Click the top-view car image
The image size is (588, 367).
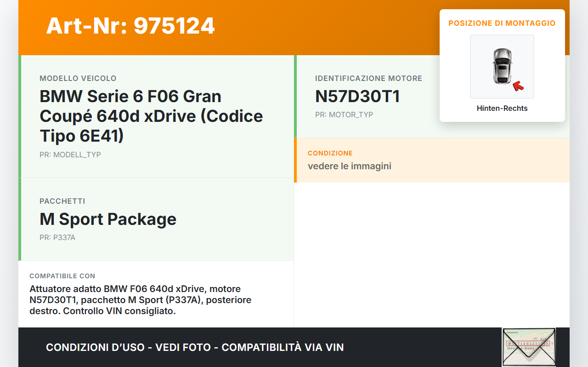click(x=502, y=67)
